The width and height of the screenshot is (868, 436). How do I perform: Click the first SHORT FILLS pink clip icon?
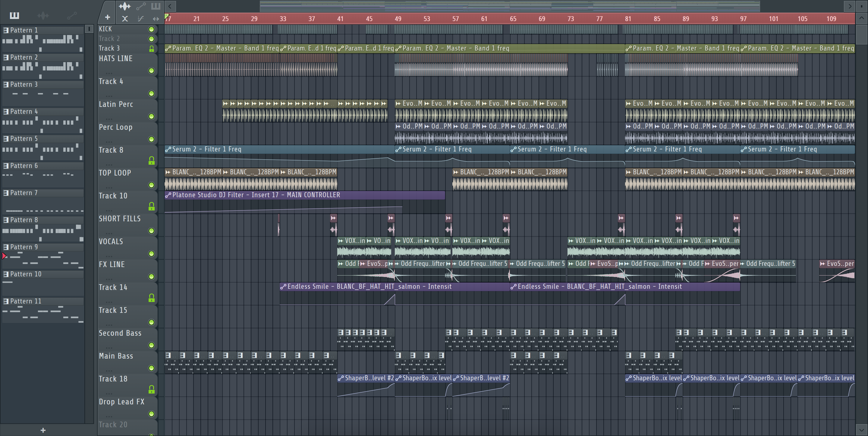pyautogui.click(x=333, y=218)
